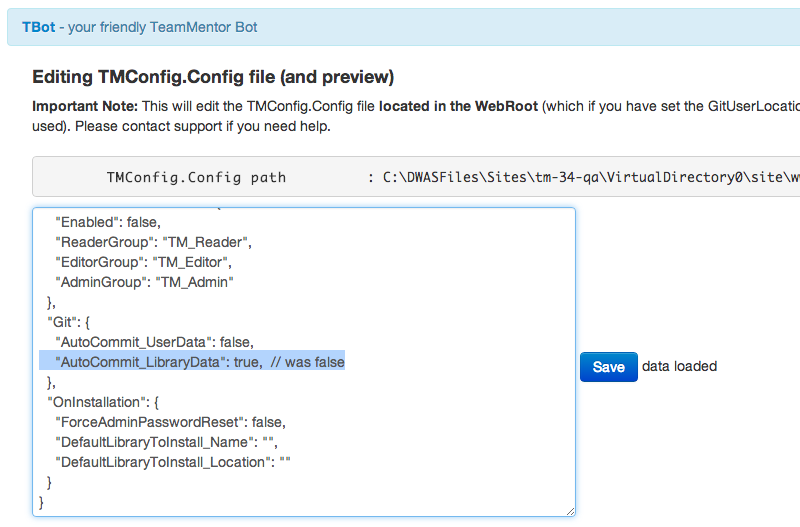
Task: Click the "AdminGroup" config line
Action: [x=144, y=282]
